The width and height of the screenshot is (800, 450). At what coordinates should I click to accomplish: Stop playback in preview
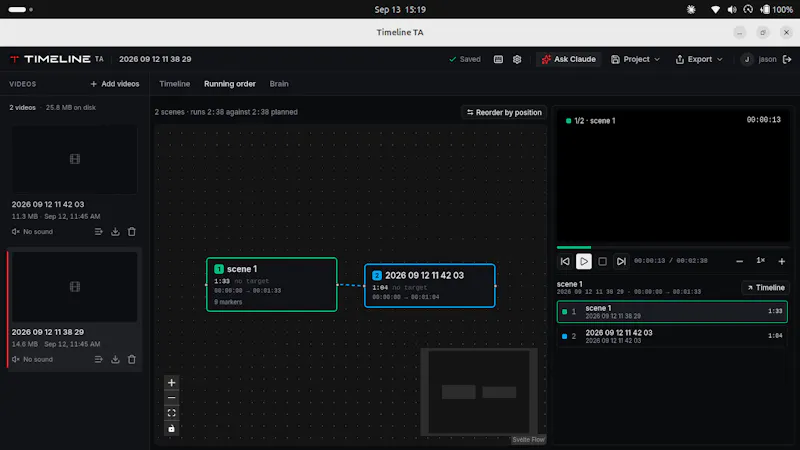coord(603,261)
